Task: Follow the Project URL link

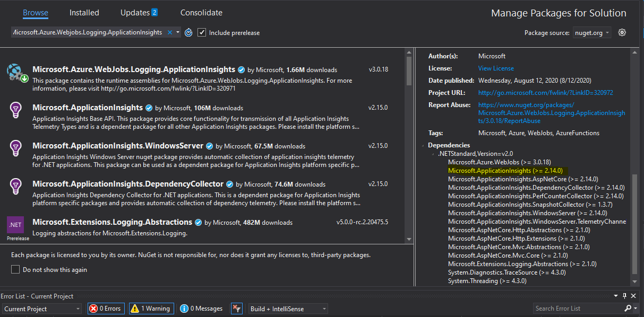Action: pos(544,92)
